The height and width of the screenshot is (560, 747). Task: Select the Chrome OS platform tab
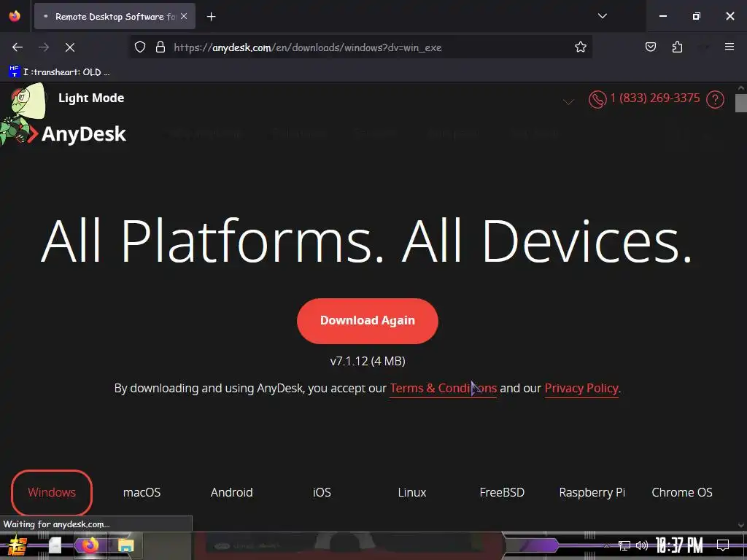point(682,492)
